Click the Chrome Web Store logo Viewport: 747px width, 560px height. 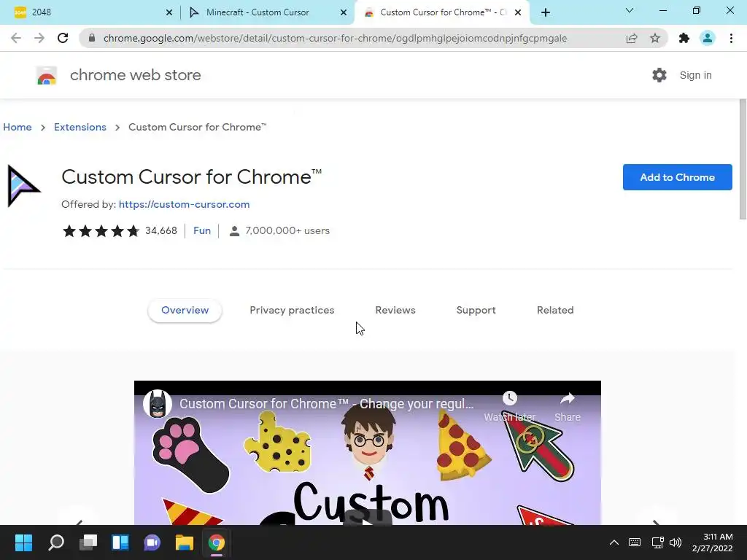47,75
